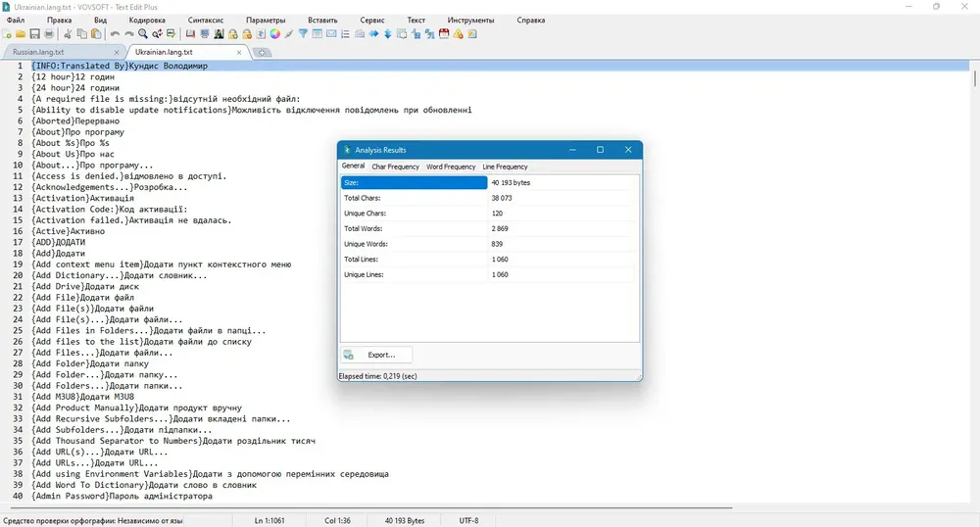Click the calendar date icon in toolbar
Viewport: 980px width, 527px height.
coord(444,33)
